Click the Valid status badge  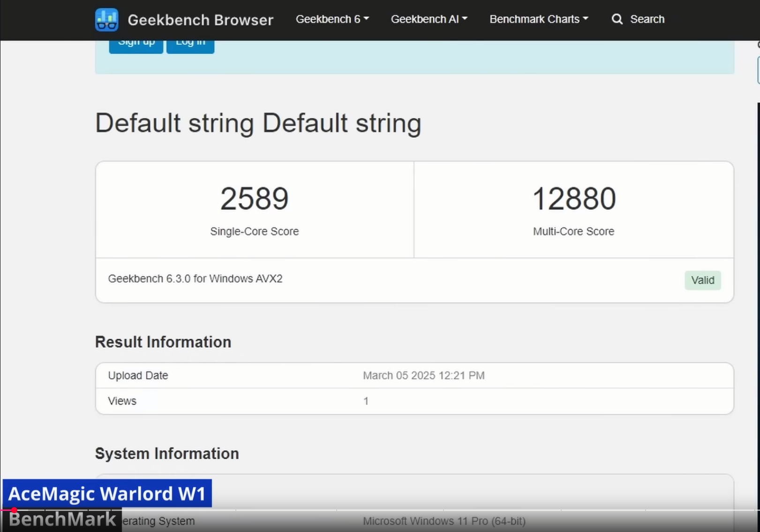pos(702,280)
